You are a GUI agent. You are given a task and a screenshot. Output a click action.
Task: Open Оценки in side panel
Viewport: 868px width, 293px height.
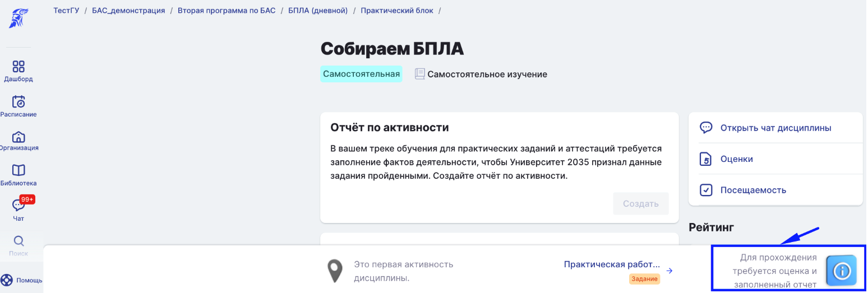[736, 159]
